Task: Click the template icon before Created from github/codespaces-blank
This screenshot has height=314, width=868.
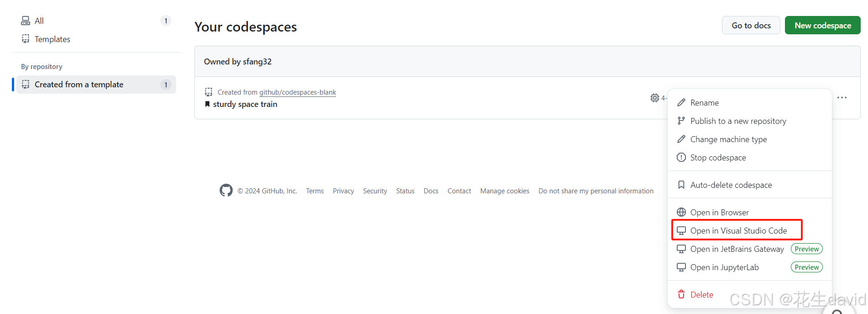Action: pyautogui.click(x=209, y=92)
